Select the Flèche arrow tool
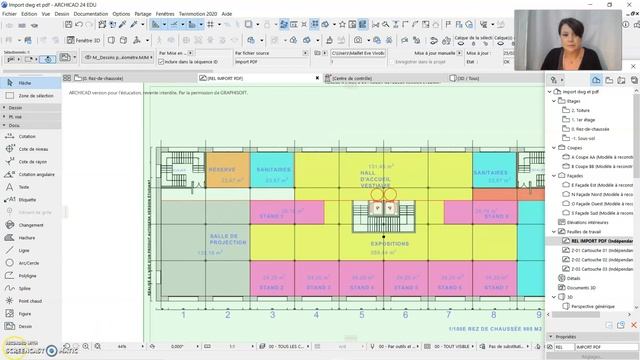 31,83
